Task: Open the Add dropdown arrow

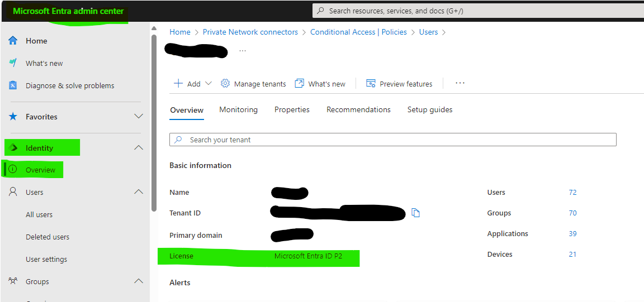Action: [208, 84]
